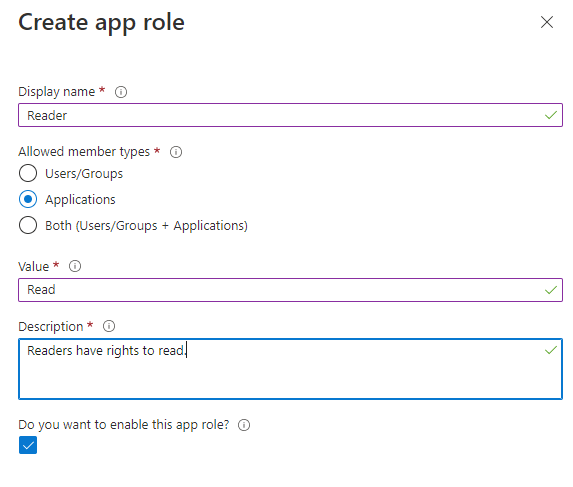Viewport: 573px width, 487px height.
Task: Select Both (Users/Groups + Applications) option
Action: coord(28,225)
